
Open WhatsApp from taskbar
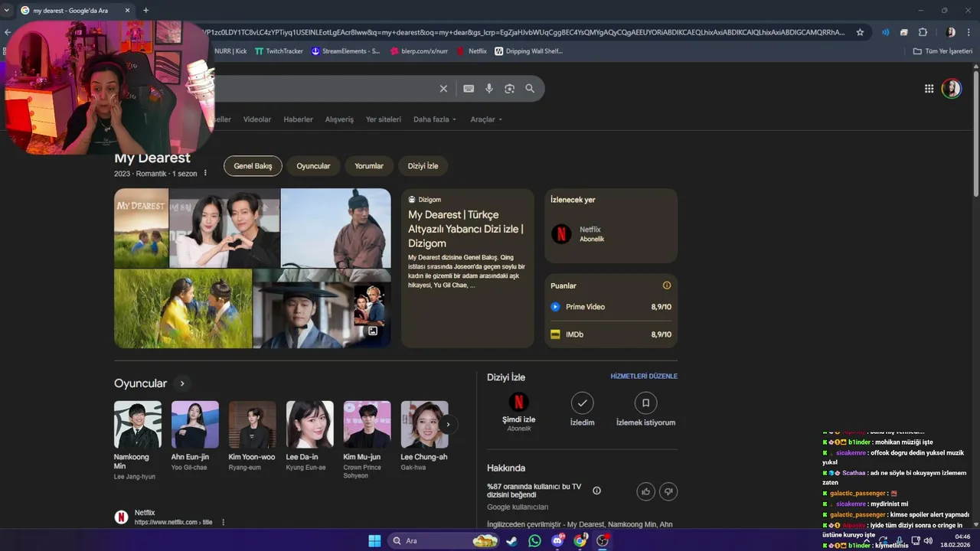[534, 541]
